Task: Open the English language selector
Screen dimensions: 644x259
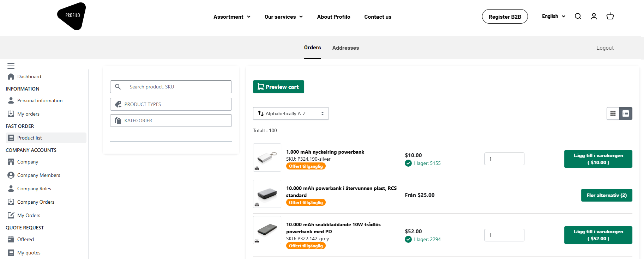Action: point(553,16)
